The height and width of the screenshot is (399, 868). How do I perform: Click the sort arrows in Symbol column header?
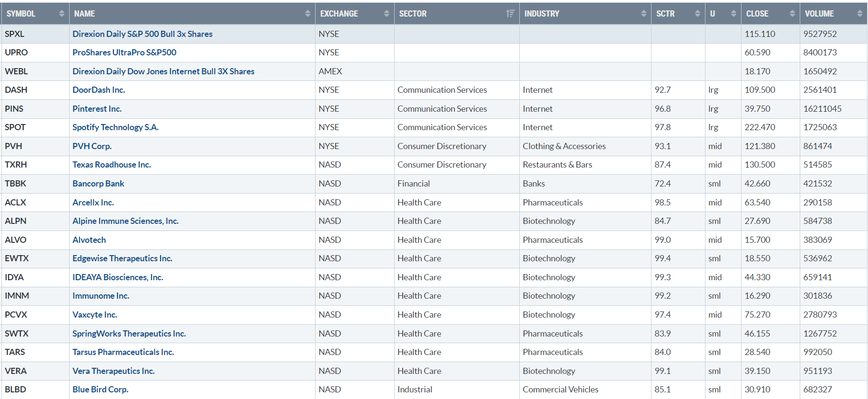coord(62,14)
